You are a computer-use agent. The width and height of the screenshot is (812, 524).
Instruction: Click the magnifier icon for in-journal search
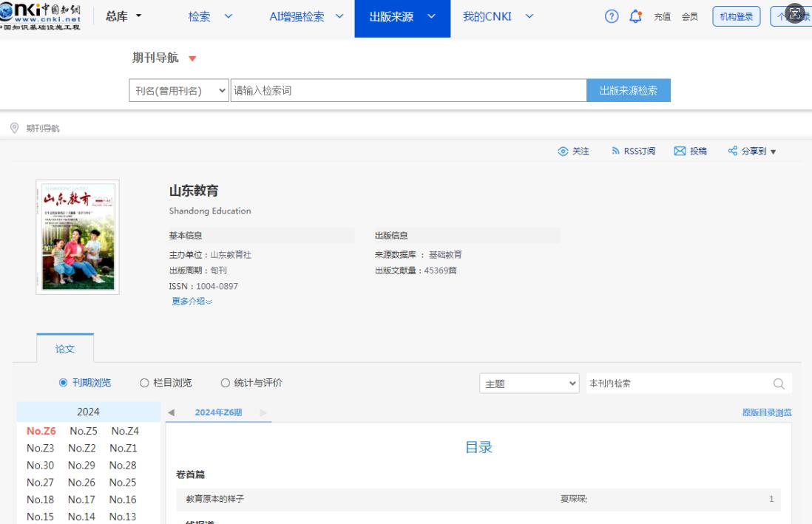779,384
